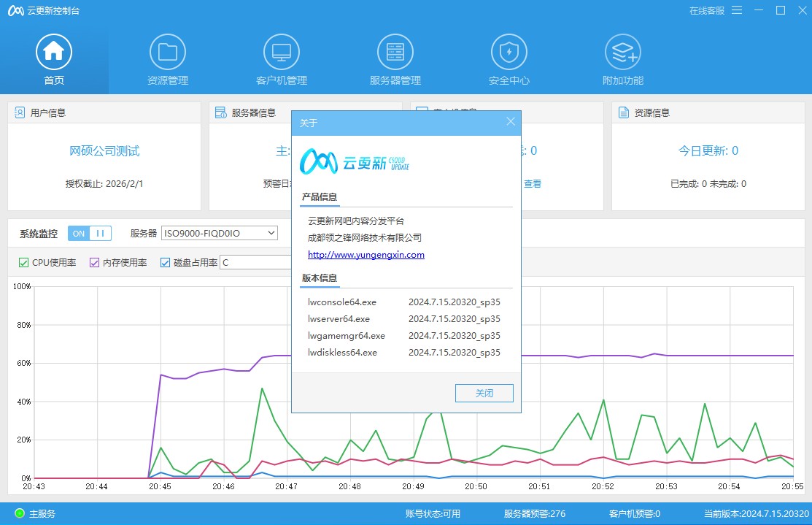This screenshot has height=525, width=812.
Task: Click the 20:52 time marker on chart
Action: [603, 486]
